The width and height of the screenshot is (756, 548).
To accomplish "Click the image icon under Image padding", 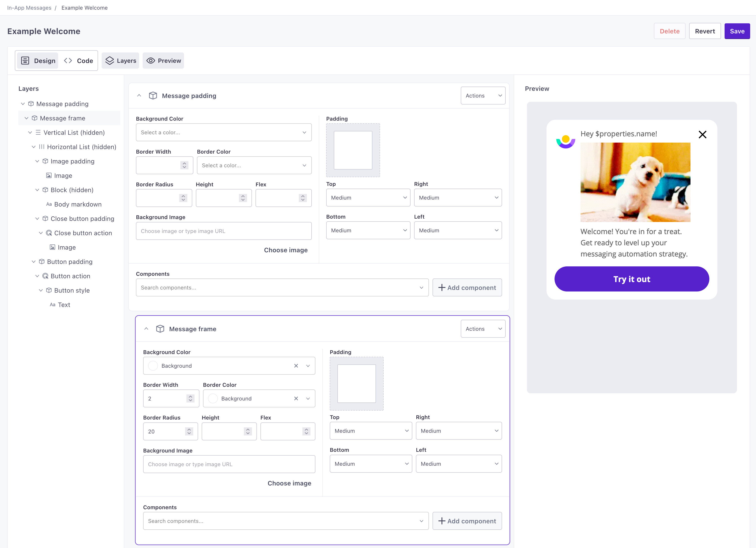I will pos(49,175).
